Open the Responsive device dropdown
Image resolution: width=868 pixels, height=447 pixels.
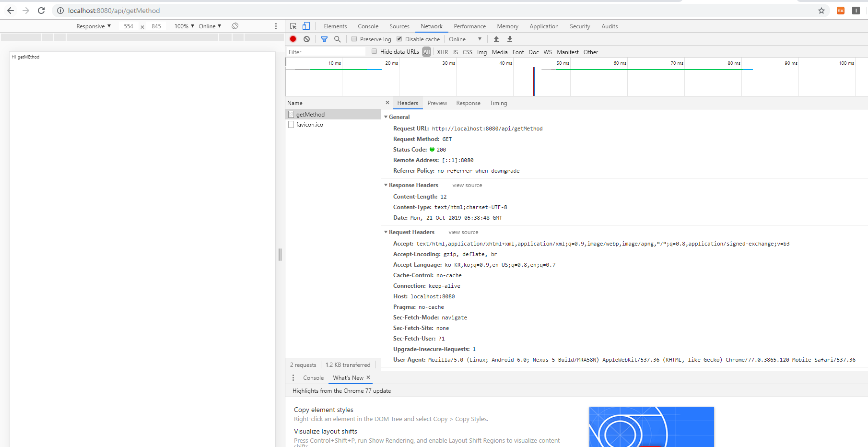(x=94, y=26)
